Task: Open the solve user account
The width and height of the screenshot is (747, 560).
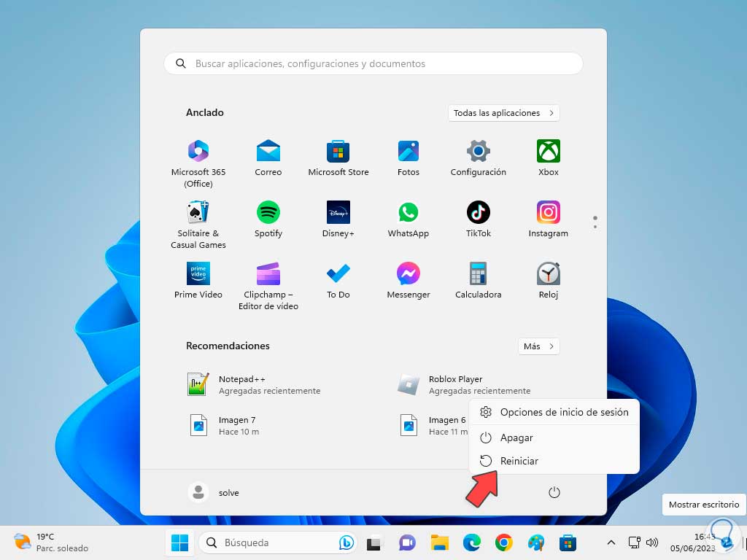Action: tap(214, 492)
